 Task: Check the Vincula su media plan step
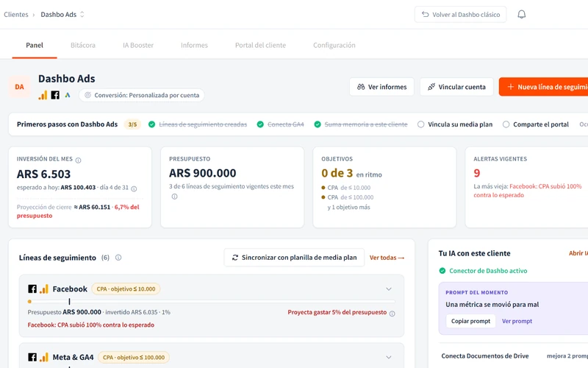tap(420, 124)
